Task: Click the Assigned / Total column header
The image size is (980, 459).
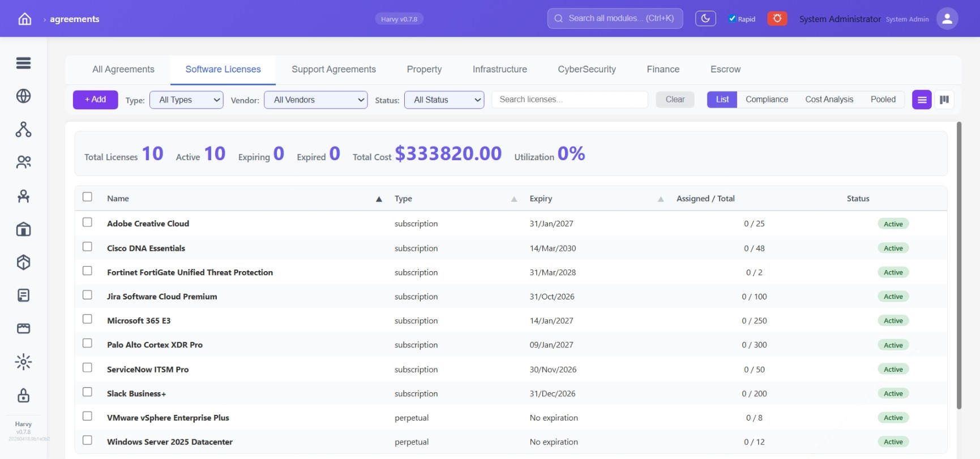Action: [705, 199]
